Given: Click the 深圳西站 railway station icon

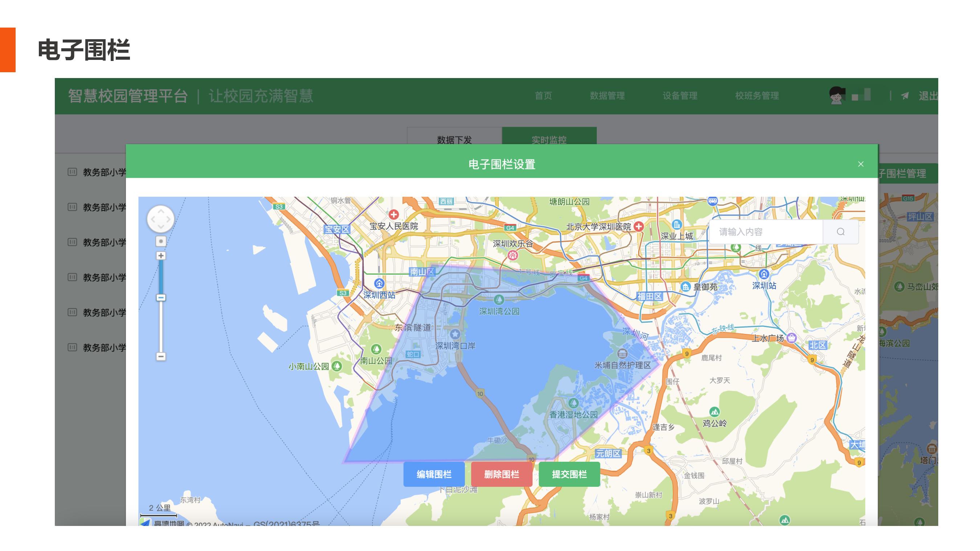Looking at the screenshot, I should (x=379, y=283).
